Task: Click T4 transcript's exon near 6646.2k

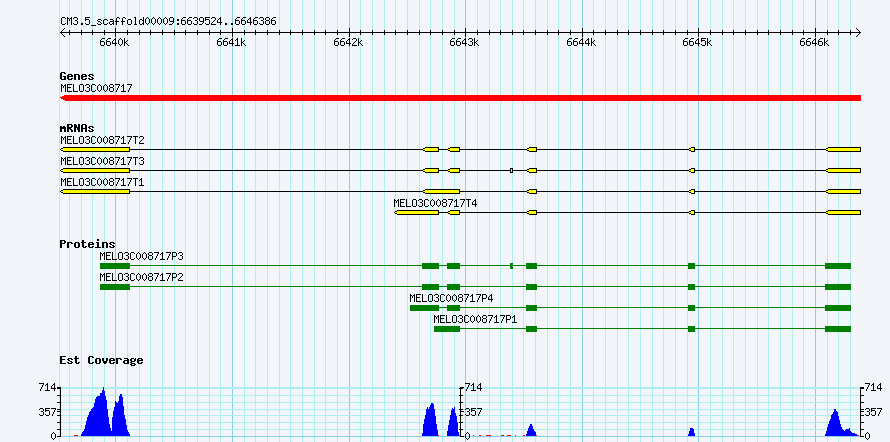Action: (843, 212)
